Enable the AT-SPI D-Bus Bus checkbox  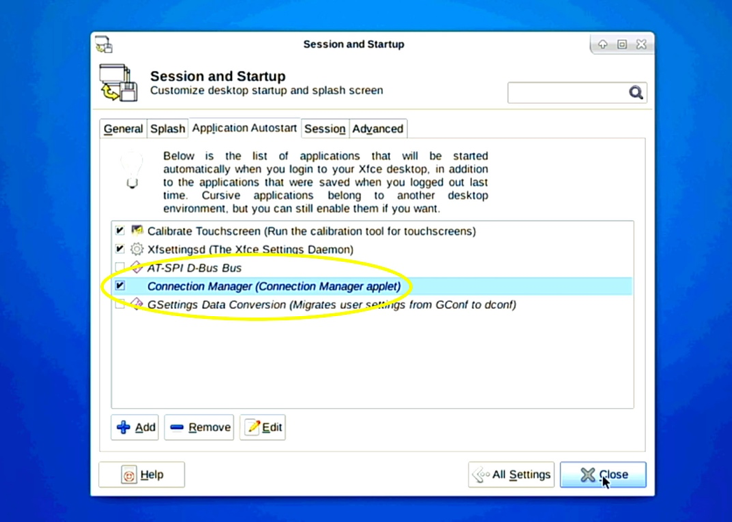(120, 268)
